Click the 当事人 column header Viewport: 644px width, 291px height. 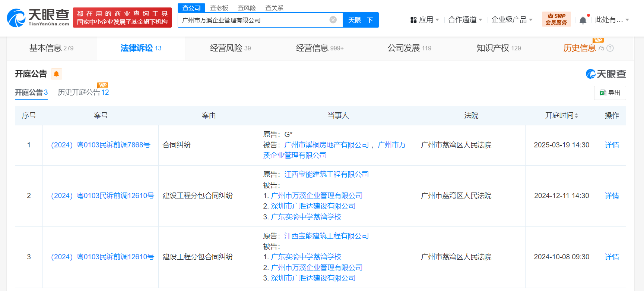338,116
